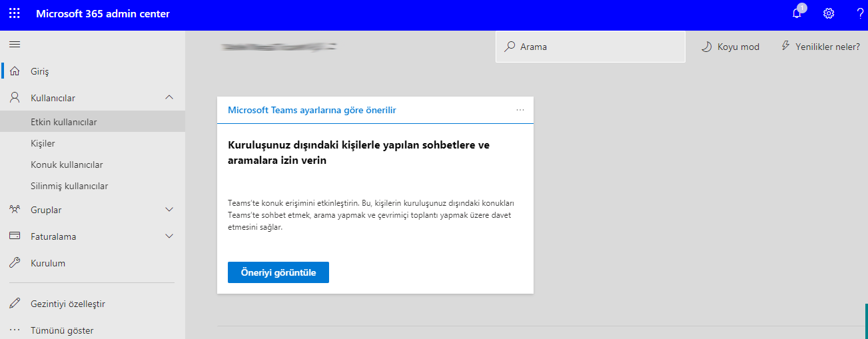Image resolution: width=868 pixels, height=339 pixels.
Task: Click the Kullanıcılar person icon
Action: [15, 98]
